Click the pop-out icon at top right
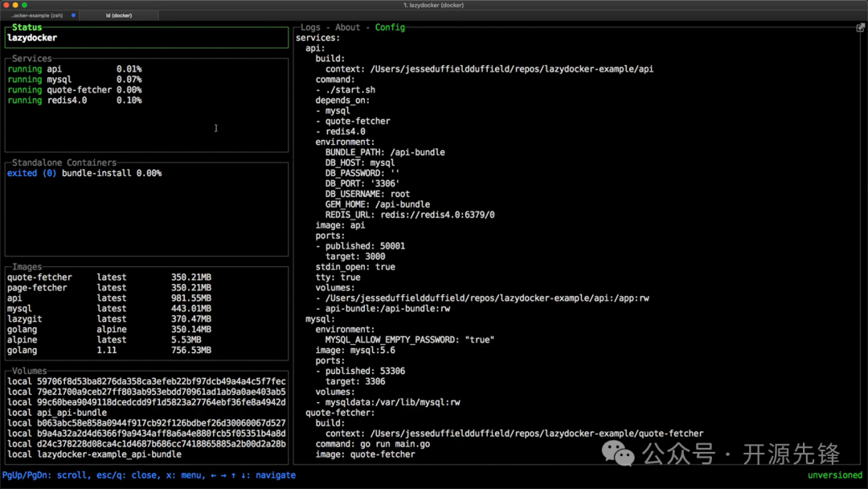The width and height of the screenshot is (868, 489). click(860, 27)
